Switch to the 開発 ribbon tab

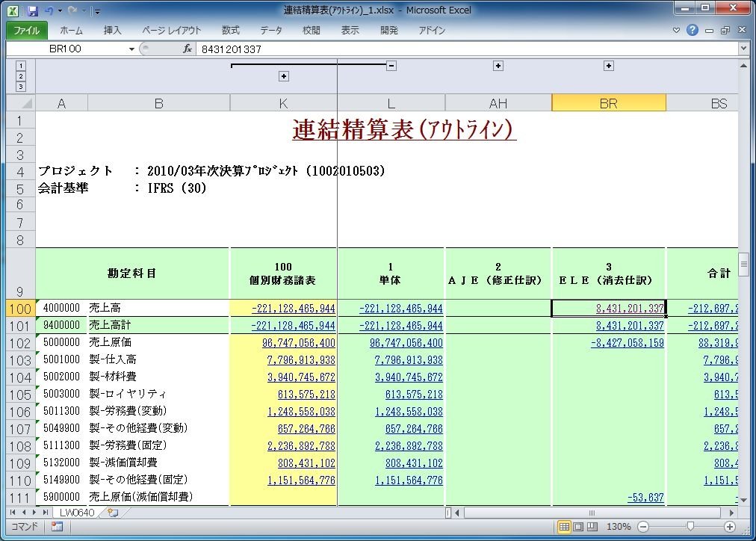pyautogui.click(x=389, y=31)
